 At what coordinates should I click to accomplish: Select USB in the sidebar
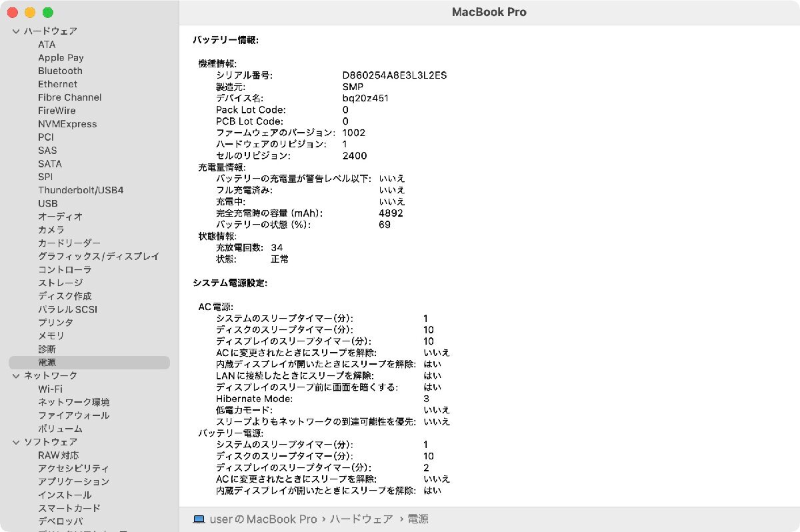point(48,203)
